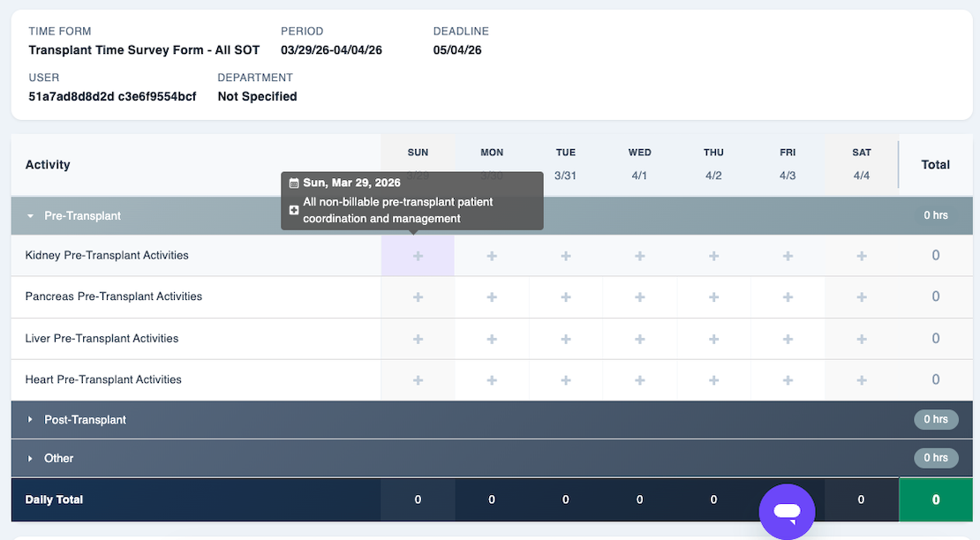980x540 pixels.
Task: Add Liver Pre-Transplant time for Friday
Action: tap(788, 339)
